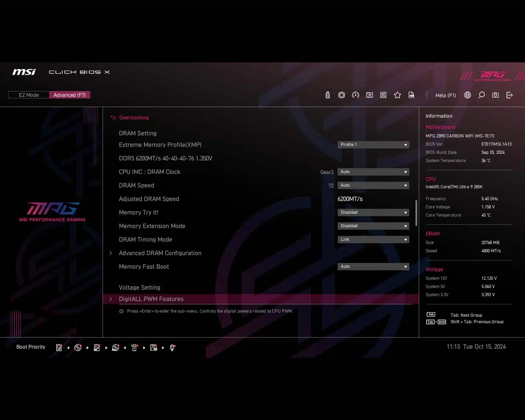Select the Advanced DRAM Configuration row
This screenshot has height=420, width=525.
261,253
